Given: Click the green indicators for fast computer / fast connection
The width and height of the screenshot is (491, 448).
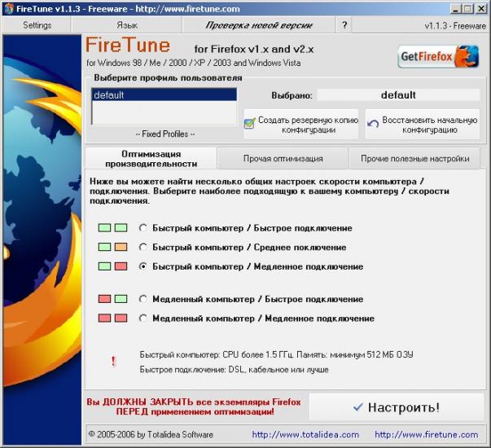Looking at the screenshot, I should (x=112, y=228).
